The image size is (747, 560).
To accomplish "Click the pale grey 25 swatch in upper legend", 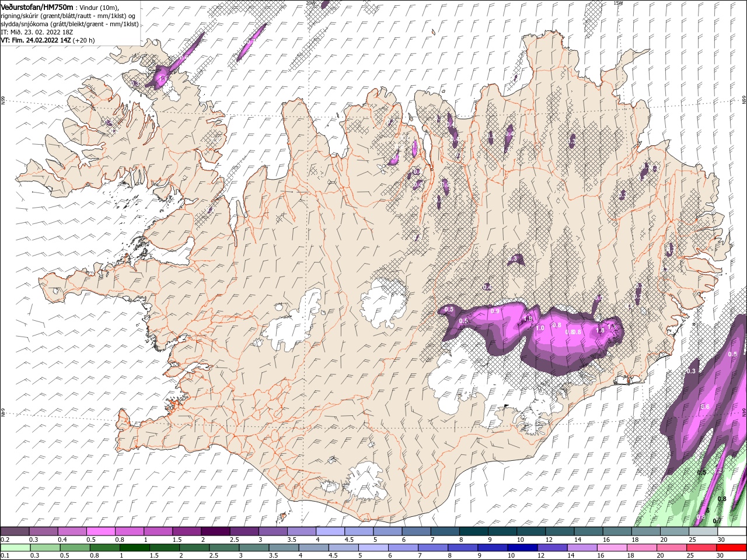I will (703, 531).
